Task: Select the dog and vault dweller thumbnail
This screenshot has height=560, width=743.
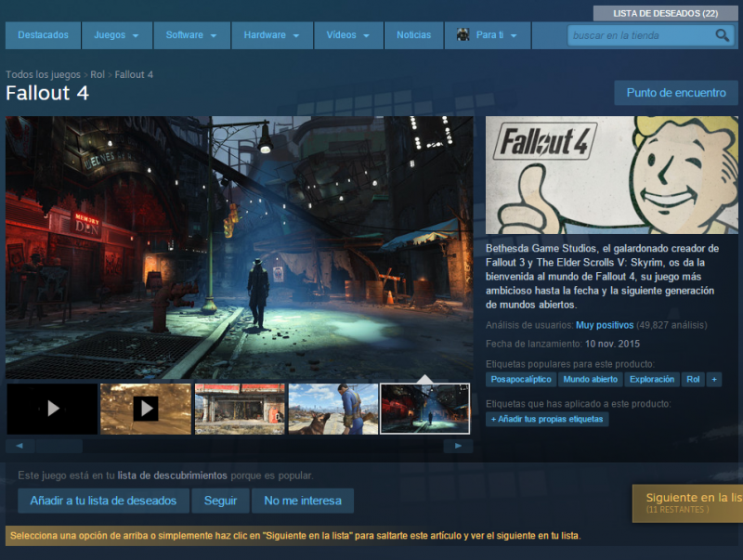Action: pos(333,409)
